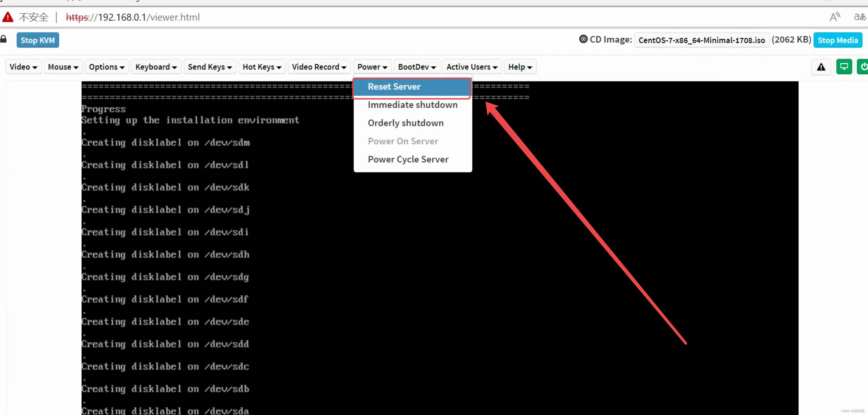The width and height of the screenshot is (868, 415).
Task: Click the red insecure site warning icon
Action: tap(7, 17)
